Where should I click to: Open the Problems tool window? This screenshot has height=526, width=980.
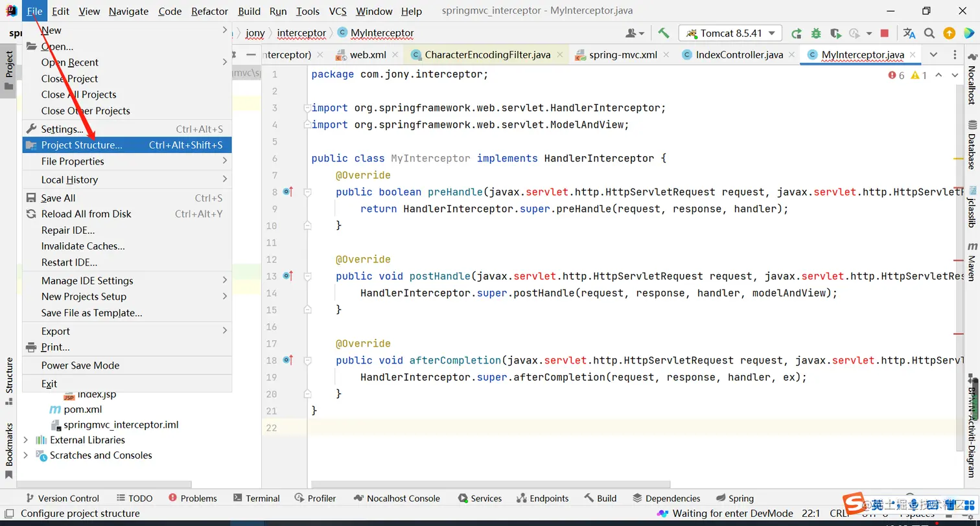click(x=192, y=498)
